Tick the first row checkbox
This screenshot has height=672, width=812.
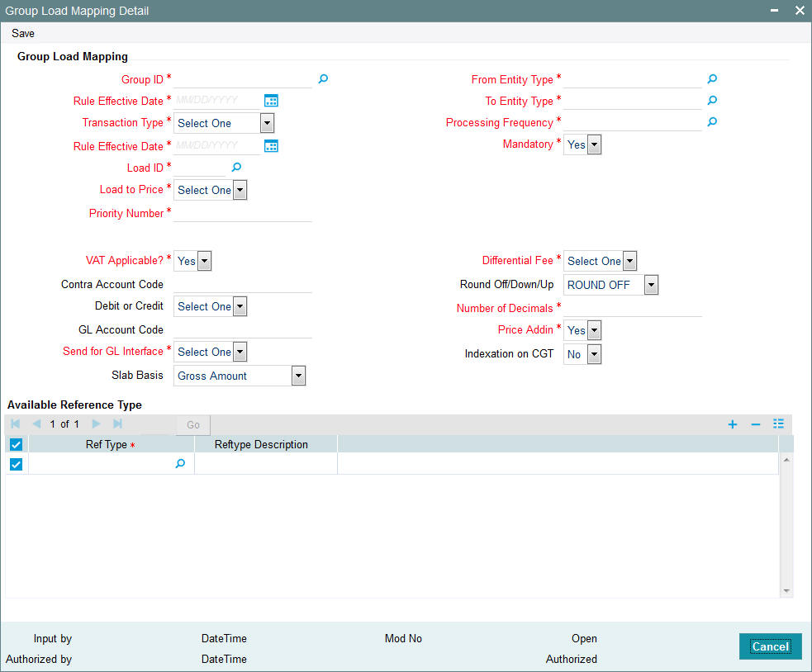15,464
